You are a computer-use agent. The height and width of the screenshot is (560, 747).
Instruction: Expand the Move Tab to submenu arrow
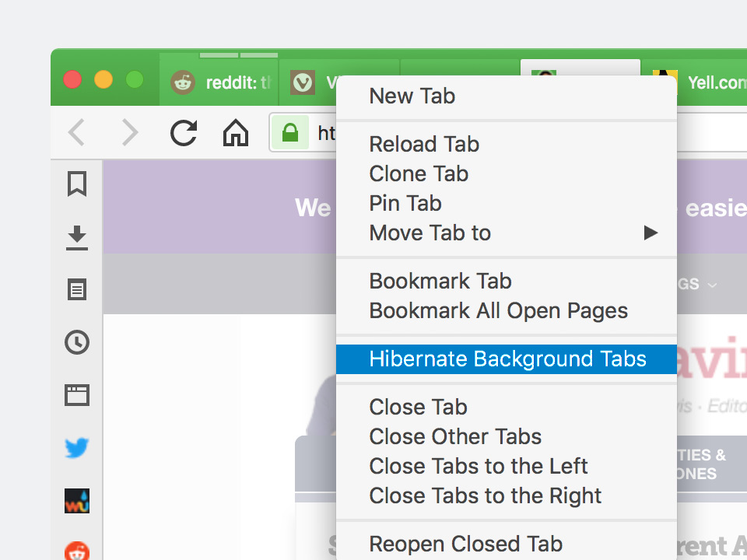click(651, 233)
